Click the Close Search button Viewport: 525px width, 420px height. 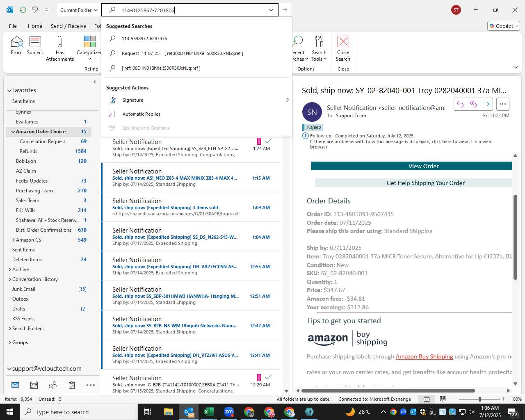(x=343, y=48)
